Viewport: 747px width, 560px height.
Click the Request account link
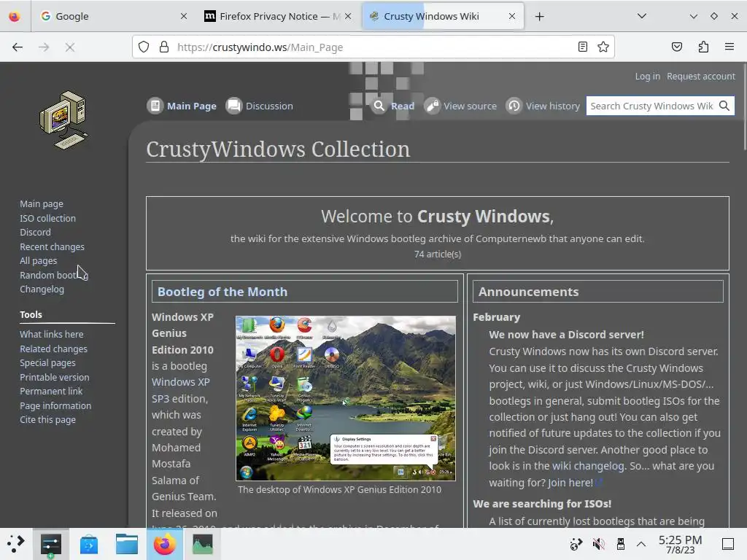pos(701,76)
